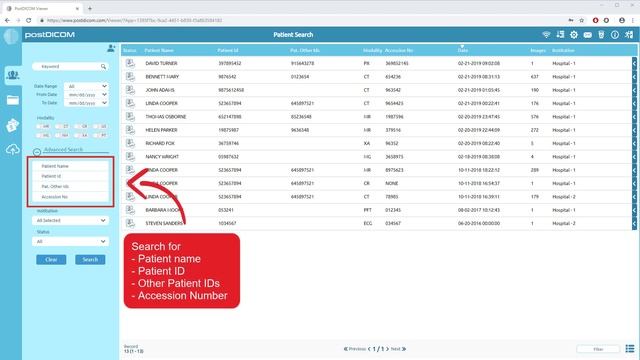Viewport: 640px width, 360px height.
Task: Tick the CR modality checkbox
Action: coord(82,127)
